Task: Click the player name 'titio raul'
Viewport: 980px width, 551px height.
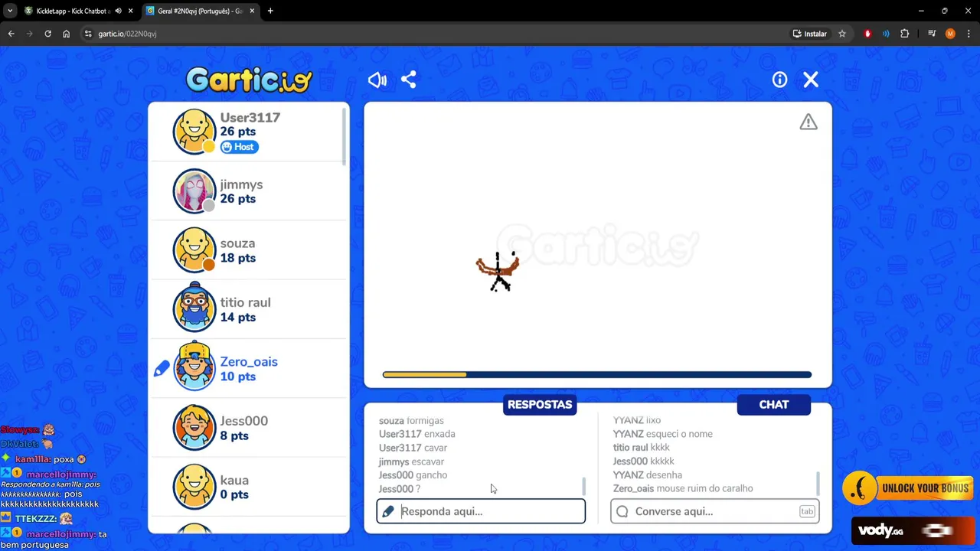Action: pos(246,302)
